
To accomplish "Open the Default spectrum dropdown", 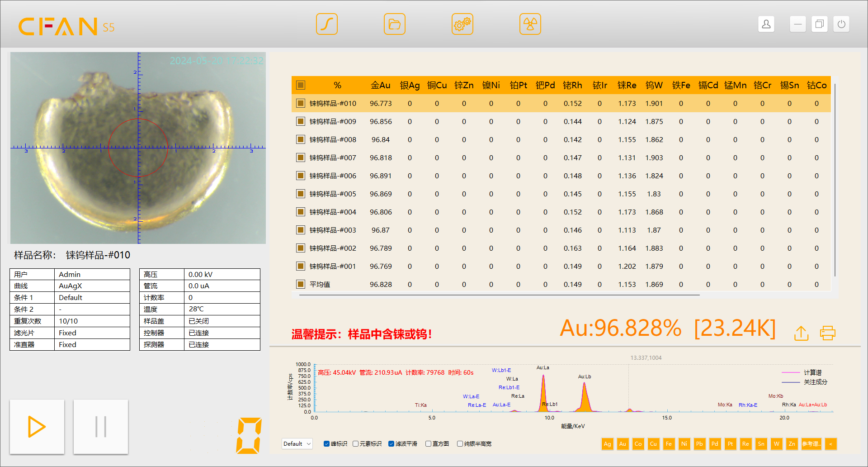I will pyautogui.click(x=297, y=443).
